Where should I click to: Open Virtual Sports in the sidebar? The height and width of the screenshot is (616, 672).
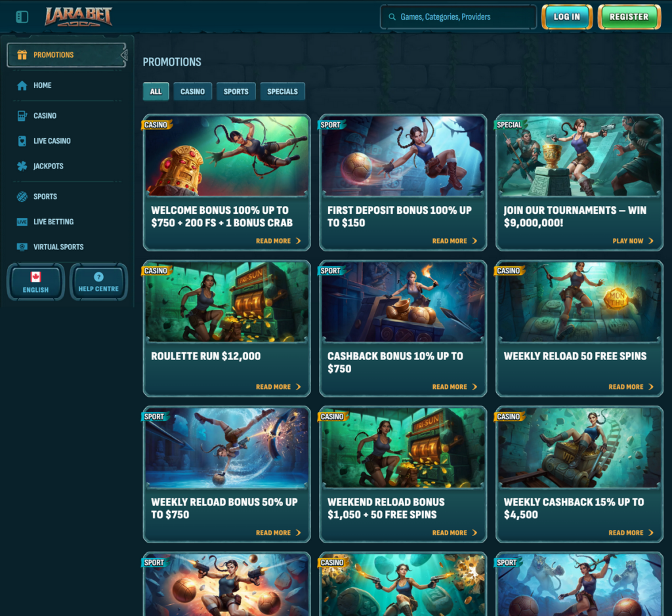pyautogui.click(x=67, y=247)
